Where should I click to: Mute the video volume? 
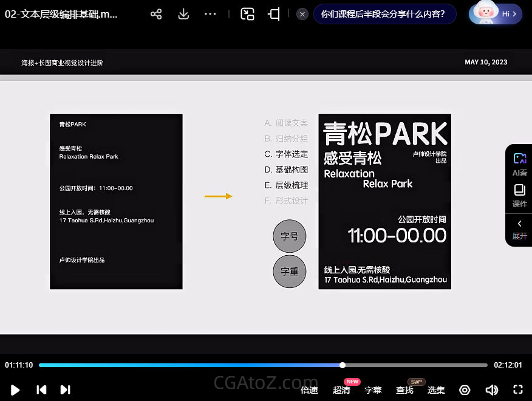[491, 390]
